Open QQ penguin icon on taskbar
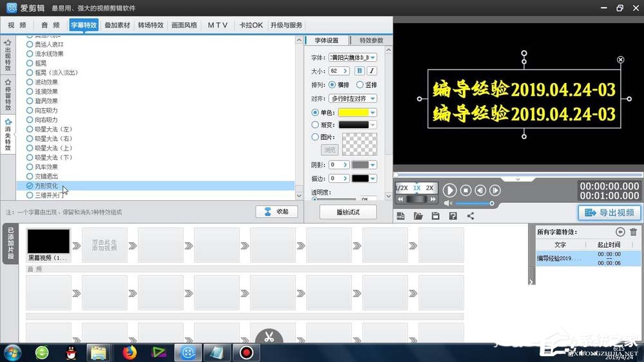The image size is (644, 362). 71,353
